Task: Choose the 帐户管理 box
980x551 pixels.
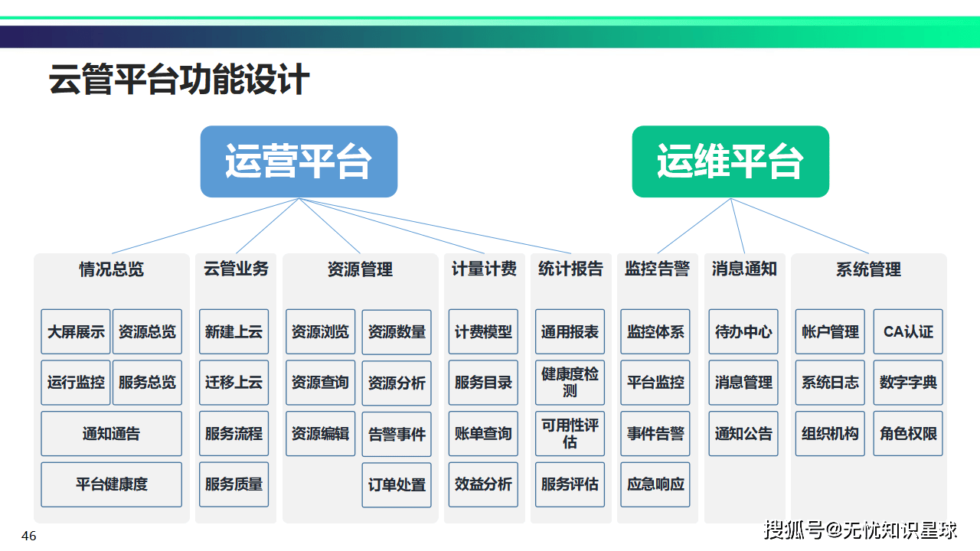Action: tap(830, 331)
